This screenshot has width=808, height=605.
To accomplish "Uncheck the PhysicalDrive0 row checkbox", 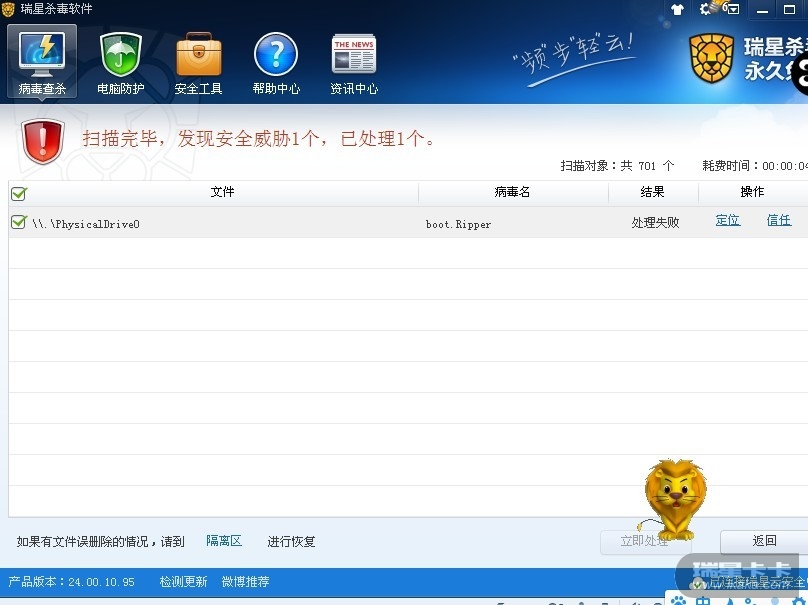I will pyautogui.click(x=19, y=223).
